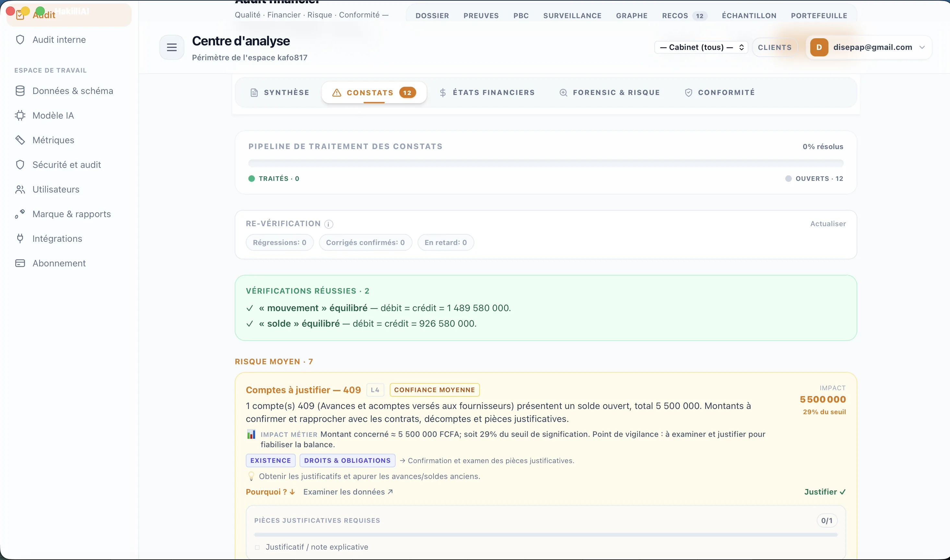Click the Audit clipboard icon in sidebar header
The width and height of the screenshot is (950, 560).
coord(20,16)
